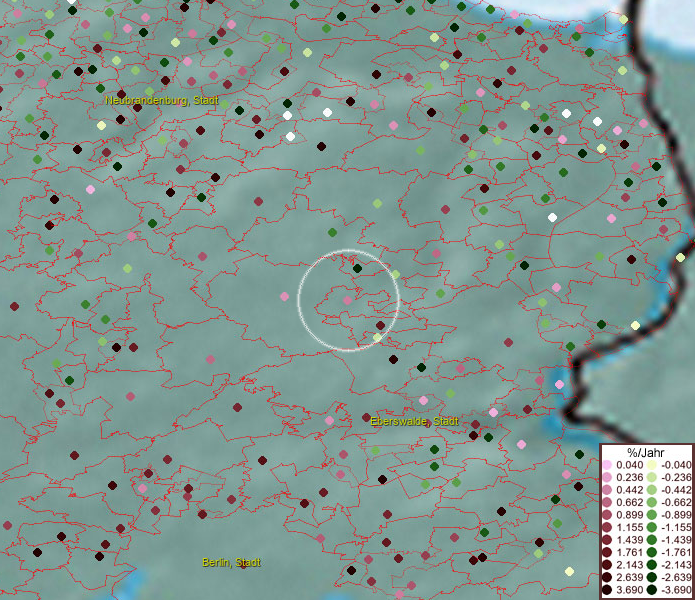The width and height of the screenshot is (695, 600).
Task: Select the pink data point at the white circle's center
Action: (x=348, y=300)
